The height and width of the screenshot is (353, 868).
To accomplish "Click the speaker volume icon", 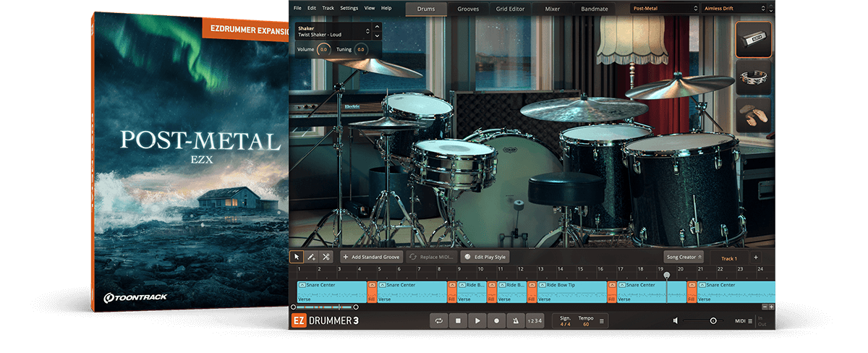I will click(675, 320).
